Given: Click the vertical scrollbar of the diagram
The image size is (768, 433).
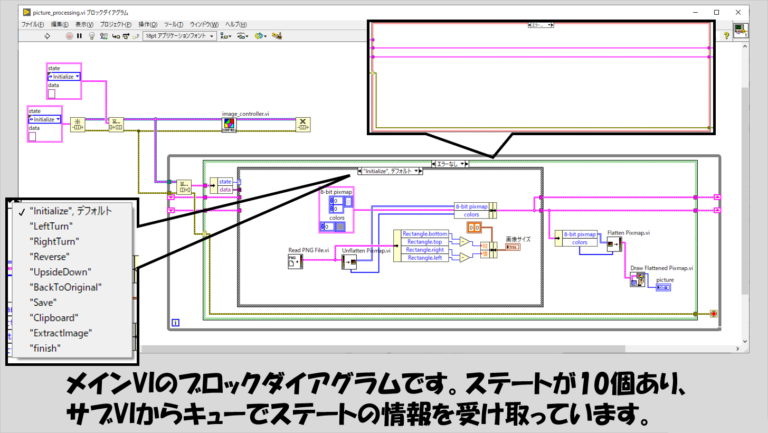Looking at the screenshot, I should click(x=744, y=191).
